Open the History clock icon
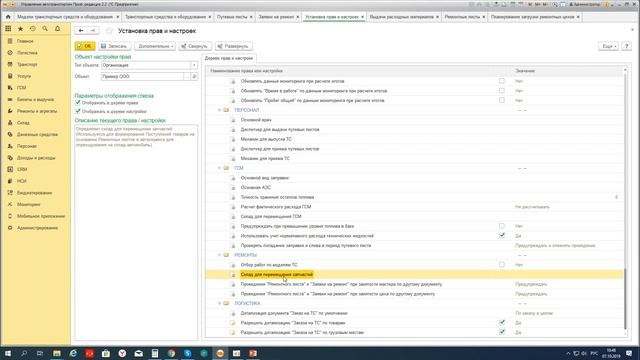The width and height of the screenshot is (640, 360). pos(33,29)
